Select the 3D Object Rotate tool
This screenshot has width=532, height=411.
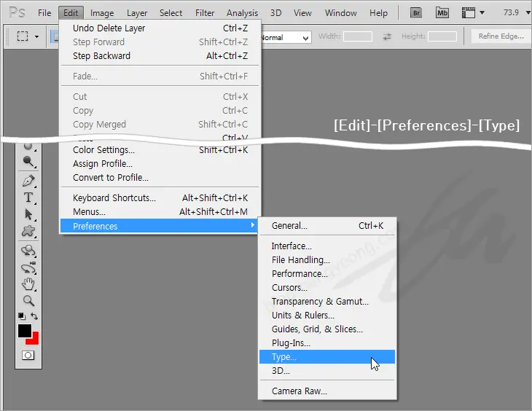point(28,250)
